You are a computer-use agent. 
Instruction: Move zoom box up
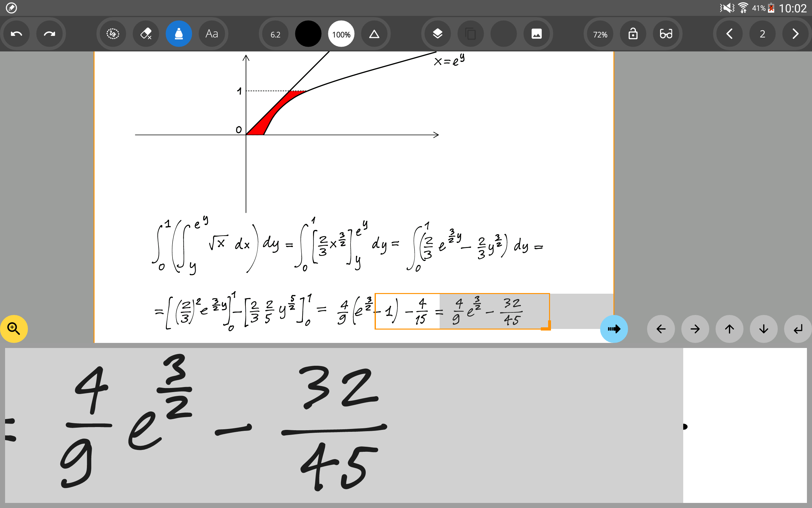729,329
